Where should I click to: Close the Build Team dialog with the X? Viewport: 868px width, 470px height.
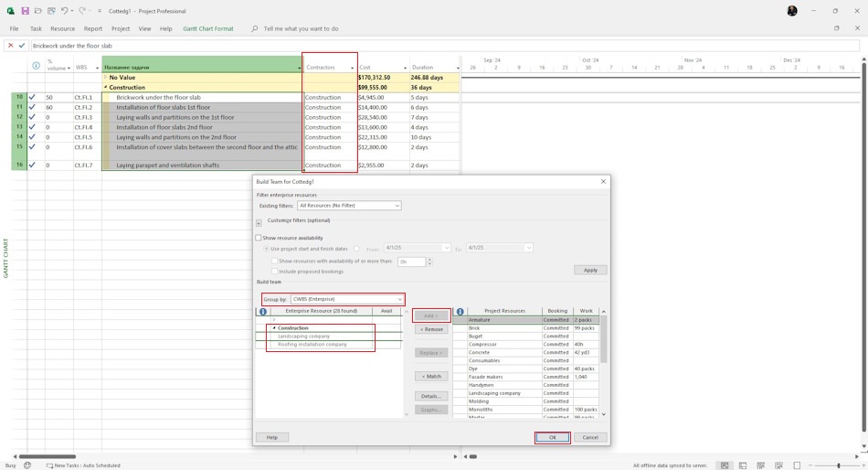click(603, 181)
